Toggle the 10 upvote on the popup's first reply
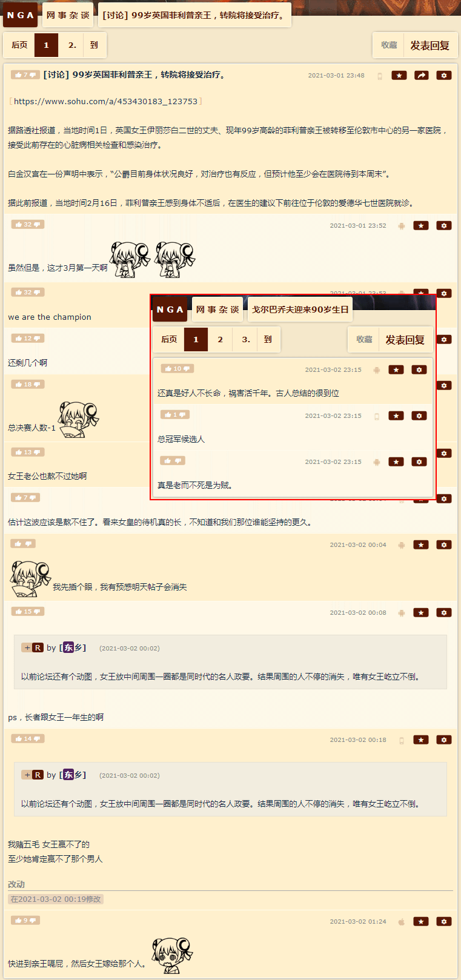This screenshot has width=461, height=980. (177, 368)
